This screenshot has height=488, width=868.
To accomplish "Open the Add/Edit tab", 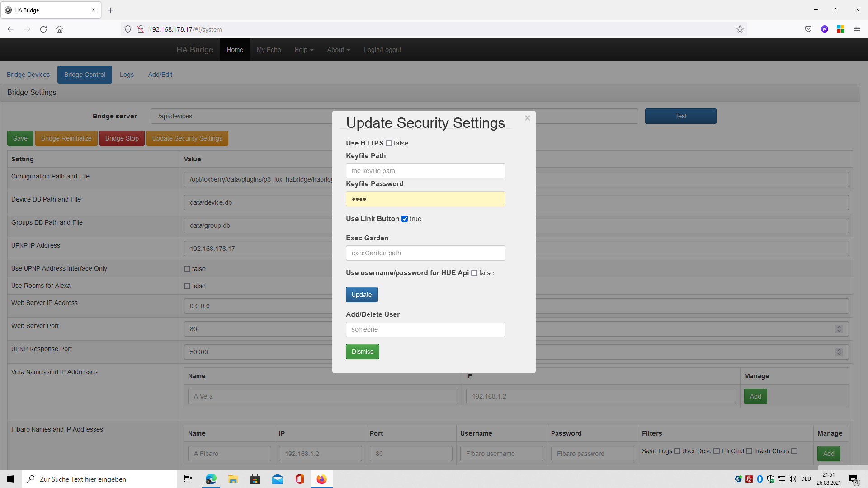I will (160, 75).
